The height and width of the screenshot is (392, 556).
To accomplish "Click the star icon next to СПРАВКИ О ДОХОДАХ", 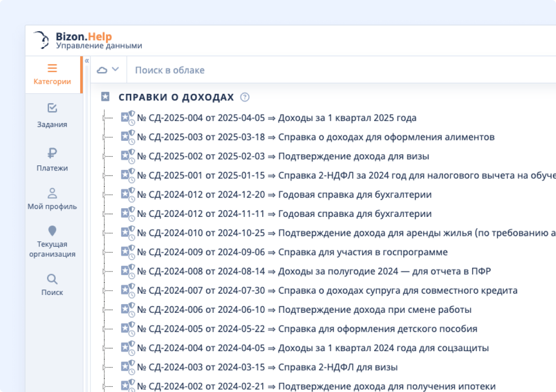I will tap(105, 96).
